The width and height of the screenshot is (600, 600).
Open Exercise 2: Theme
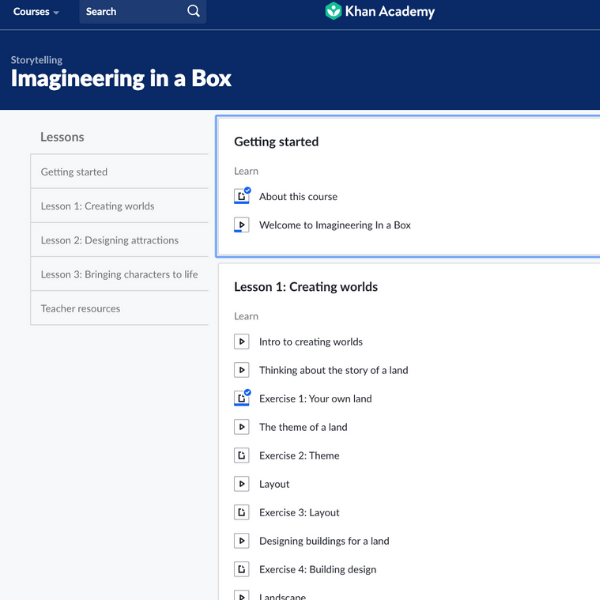tap(299, 456)
